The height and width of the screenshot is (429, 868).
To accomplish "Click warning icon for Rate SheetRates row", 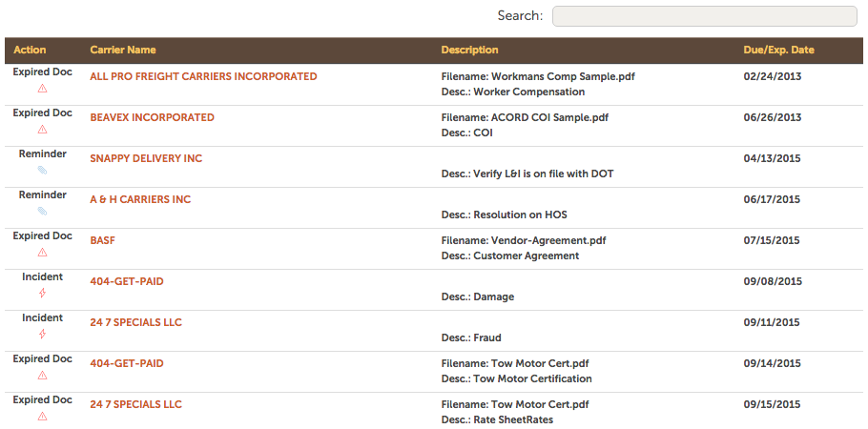I will click(x=42, y=417).
